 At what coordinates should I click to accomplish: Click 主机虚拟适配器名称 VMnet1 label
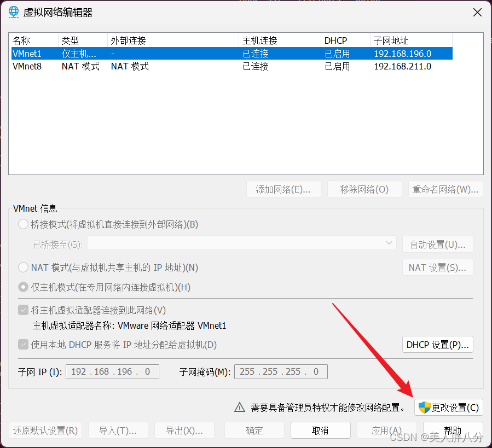(129, 325)
